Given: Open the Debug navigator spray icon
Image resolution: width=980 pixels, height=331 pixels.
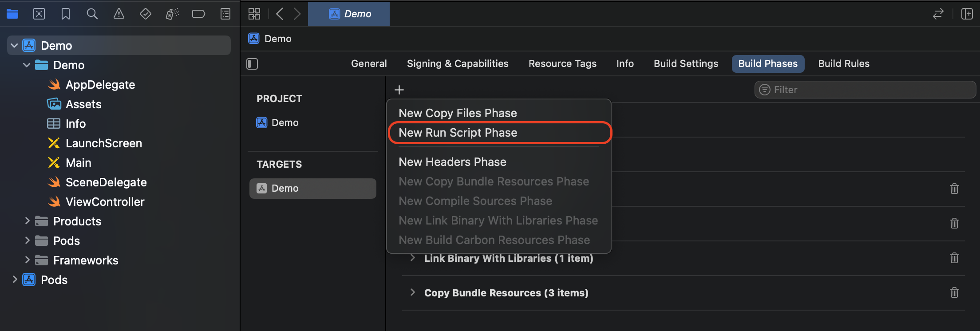Looking at the screenshot, I should (172, 14).
